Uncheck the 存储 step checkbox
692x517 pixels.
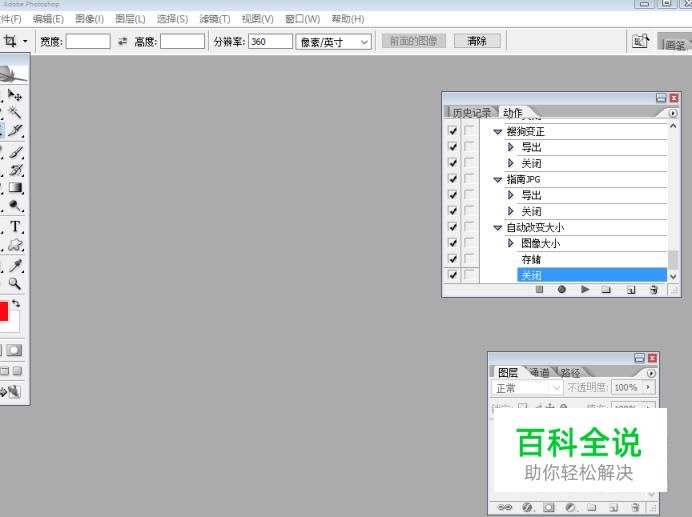click(452, 259)
